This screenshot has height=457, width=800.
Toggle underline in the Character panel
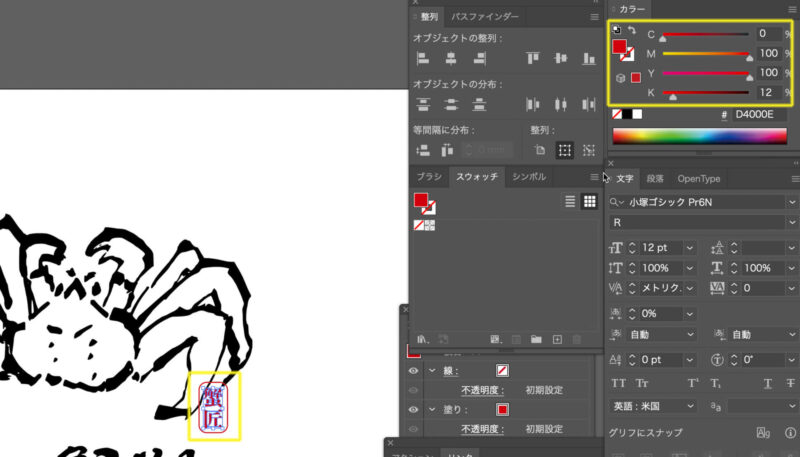pos(767,384)
